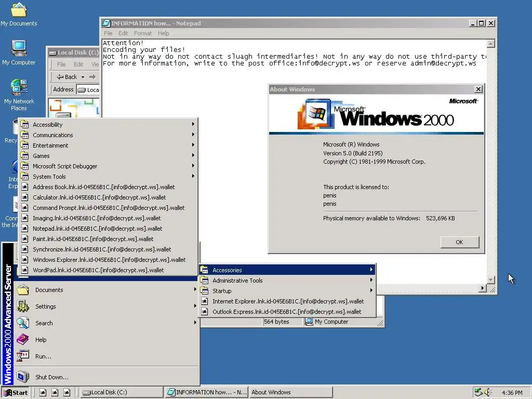This screenshot has width=532, height=399.
Task: Open the My Documents desktop icon
Action: point(19,14)
